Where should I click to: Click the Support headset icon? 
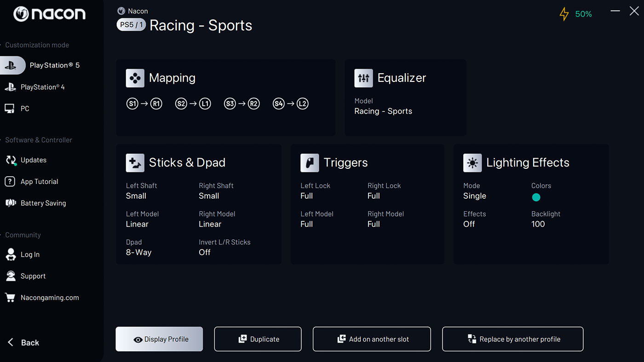click(11, 276)
